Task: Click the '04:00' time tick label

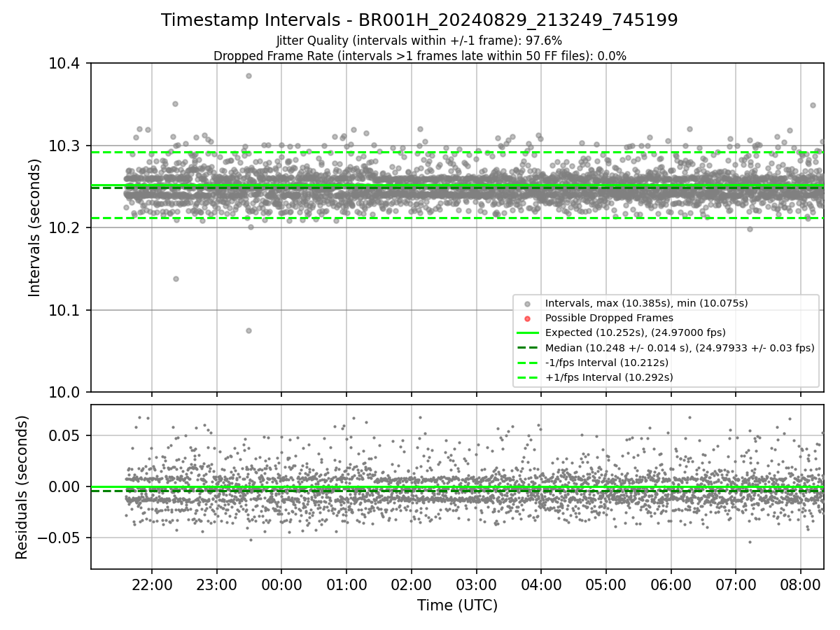Action: 541,584
